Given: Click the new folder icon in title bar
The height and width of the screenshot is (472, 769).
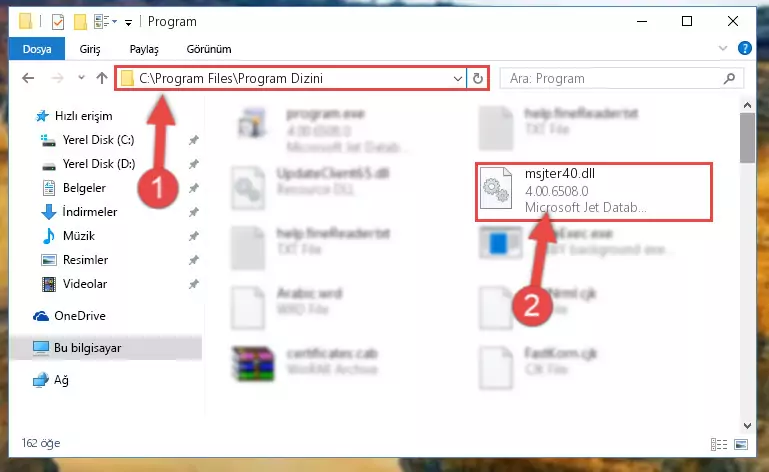Looking at the screenshot, I should point(80,22).
